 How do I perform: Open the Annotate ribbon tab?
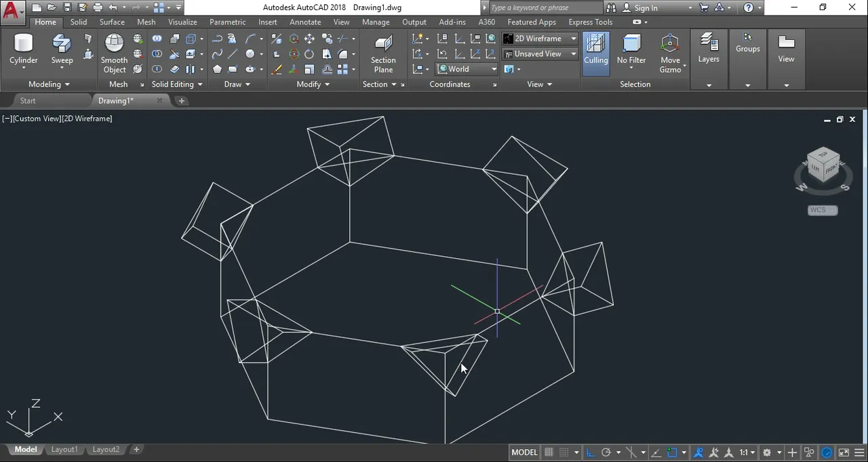point(305,22)
